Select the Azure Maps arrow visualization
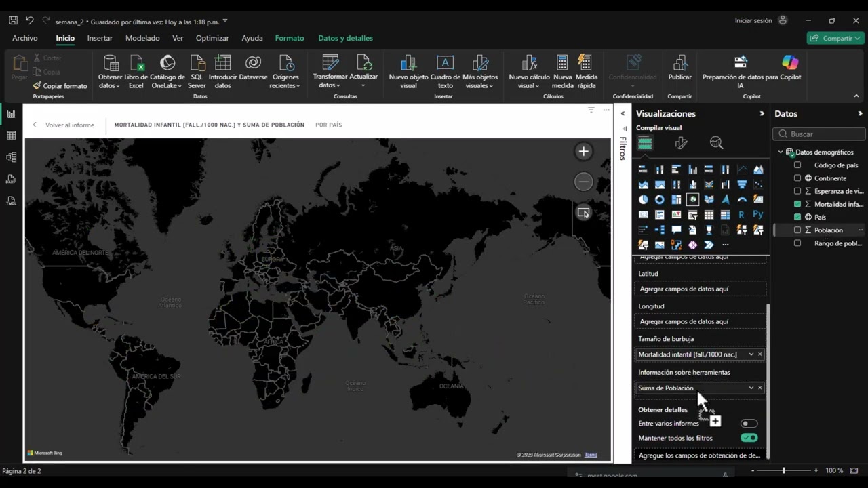Screen dimensions: 868x488 [x=725, y=199]
